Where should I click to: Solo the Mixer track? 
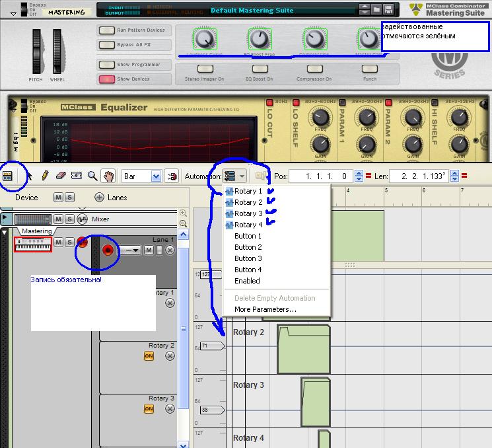tap(69, 219)
